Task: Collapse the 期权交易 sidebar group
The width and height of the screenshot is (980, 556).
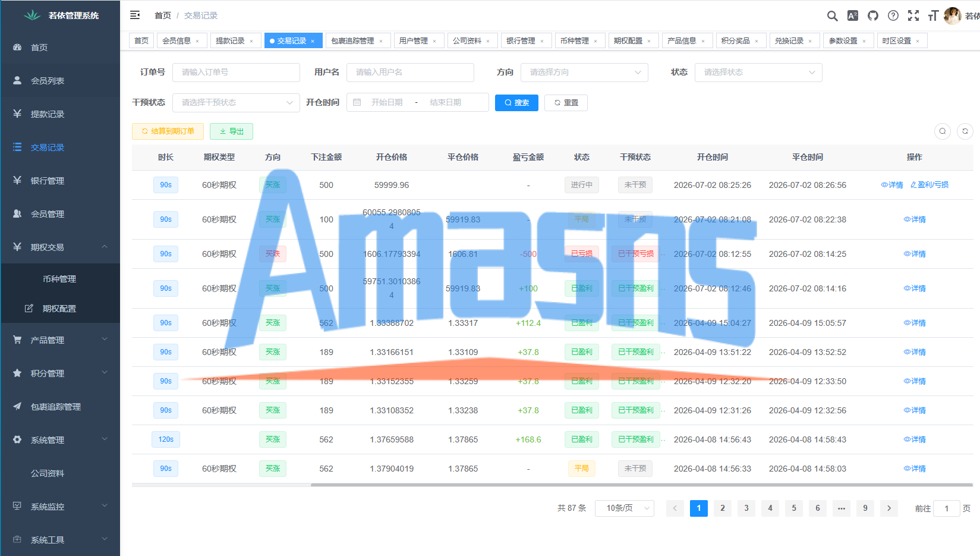Action: click(x=60, y=247)
